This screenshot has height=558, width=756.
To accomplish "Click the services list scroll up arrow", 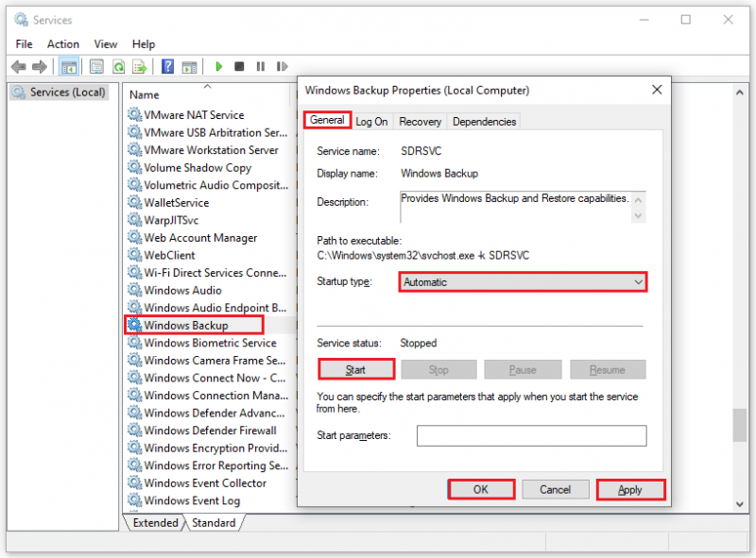I will 740,93.
